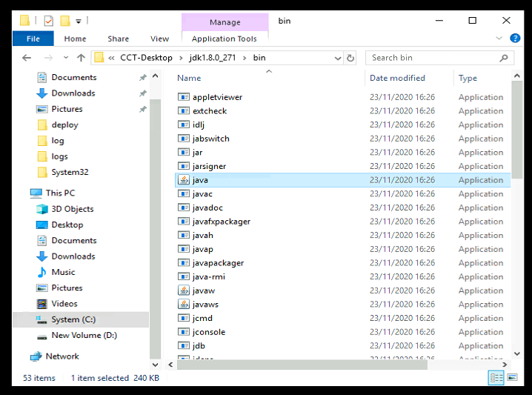Image resolution: width=532 pixels, height=395 pixels.
Task: Open the Application Tools tab
Action: [225, 39]
